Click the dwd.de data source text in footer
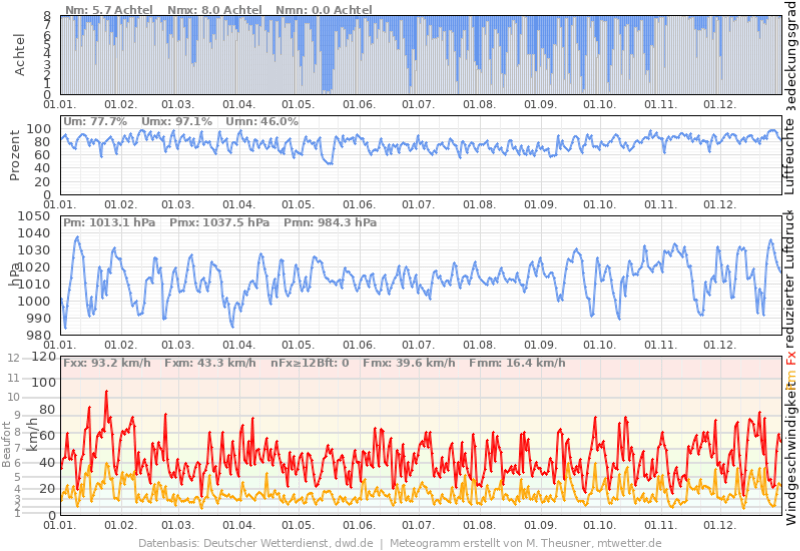The height and width of the screenshot is (551, 800). [355, 543]
